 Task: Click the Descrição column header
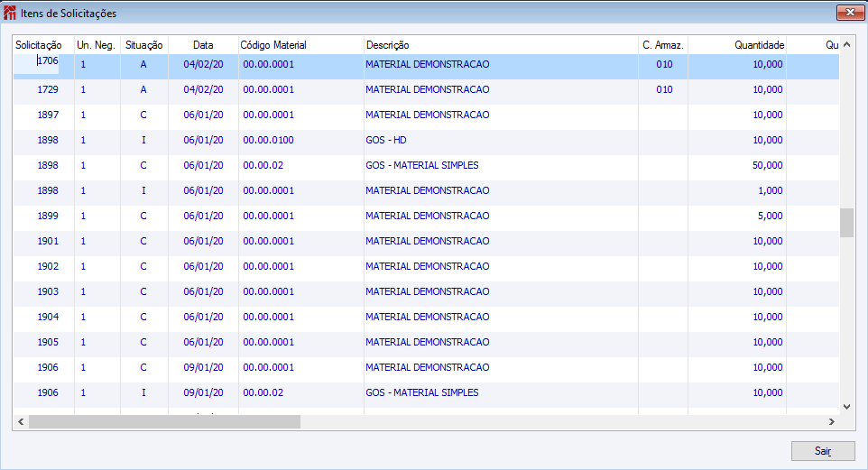[x=501, y=45]
